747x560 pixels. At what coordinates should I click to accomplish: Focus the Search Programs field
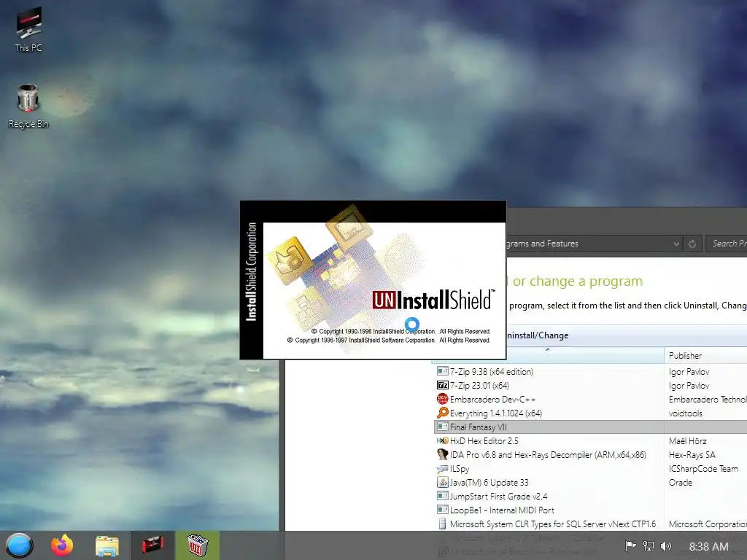point(727,244)
